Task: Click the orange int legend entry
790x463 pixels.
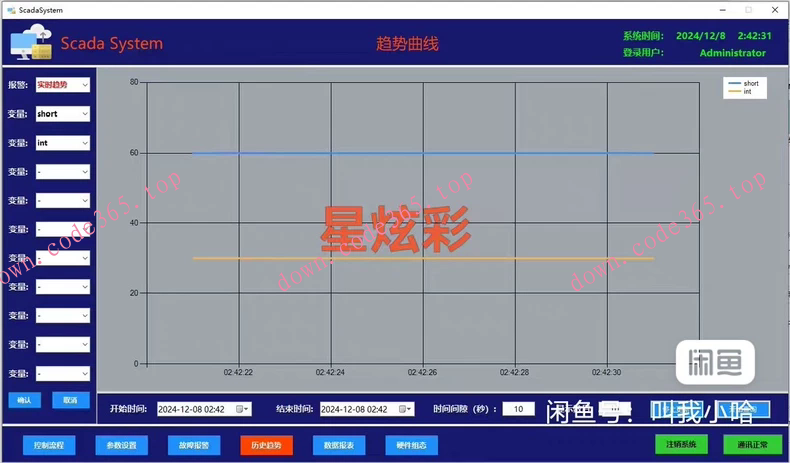Action: coord(740,92)
